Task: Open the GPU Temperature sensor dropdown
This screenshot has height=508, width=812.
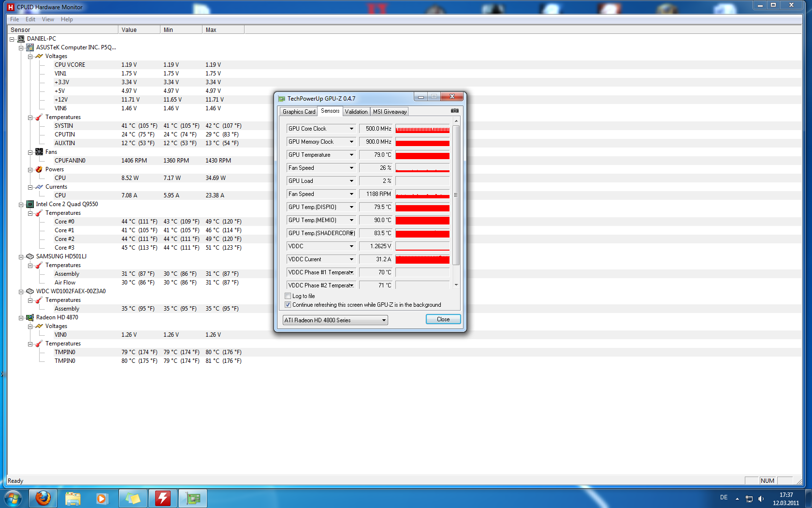Action: (351, 155)
